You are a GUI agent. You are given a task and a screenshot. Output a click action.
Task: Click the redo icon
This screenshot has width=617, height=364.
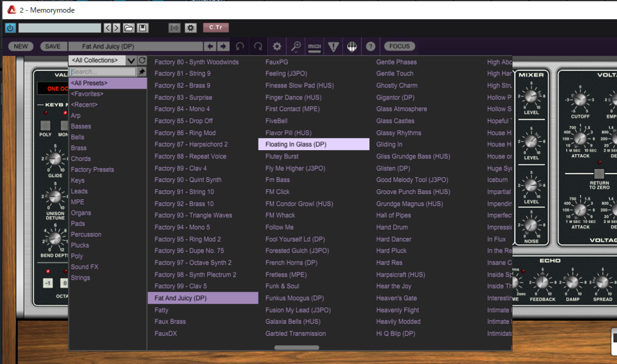coord(258,46)
